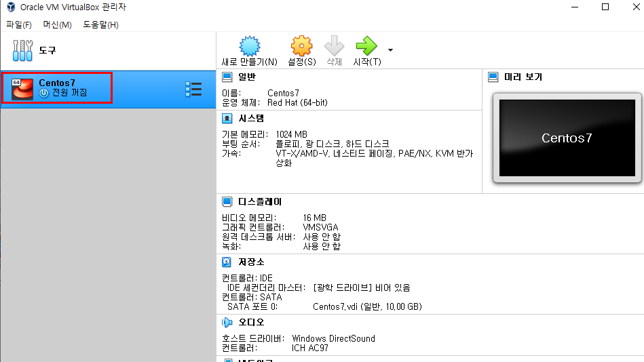The width and height of the screenshot is (644, 362).
Task: Click Centos7.vdi (일반, 10.00 GB) disk entry
Action: tap(367, 306)
